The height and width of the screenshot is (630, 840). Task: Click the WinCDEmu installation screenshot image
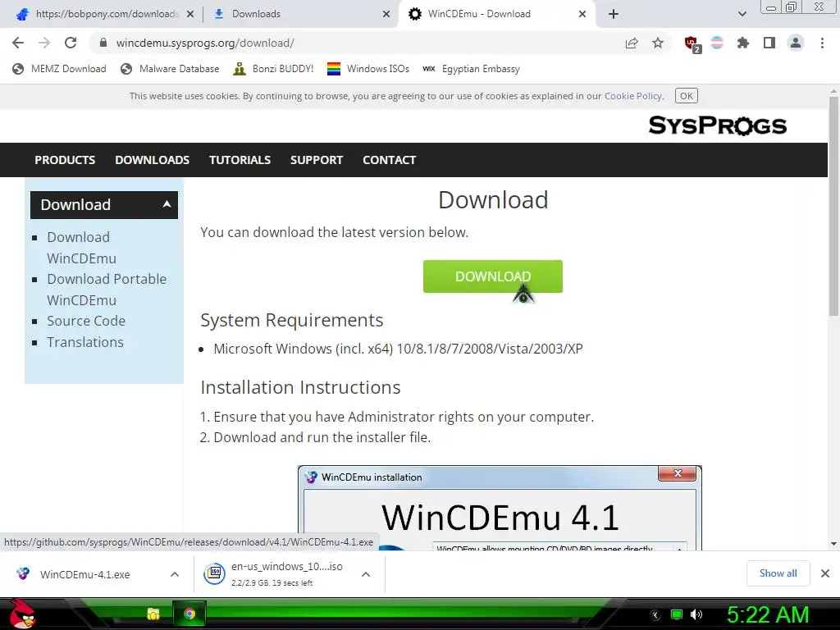point(500,508)
